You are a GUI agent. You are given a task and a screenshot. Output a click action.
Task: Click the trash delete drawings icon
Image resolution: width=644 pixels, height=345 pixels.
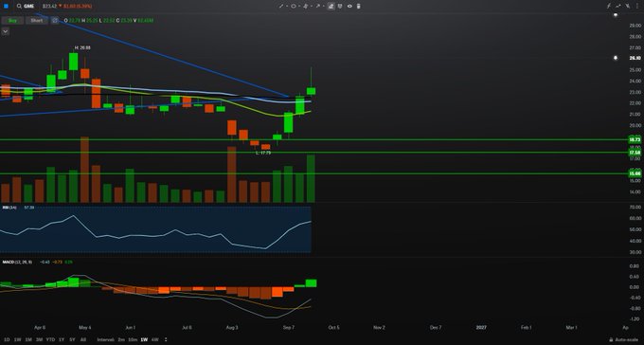click(359, 7)
